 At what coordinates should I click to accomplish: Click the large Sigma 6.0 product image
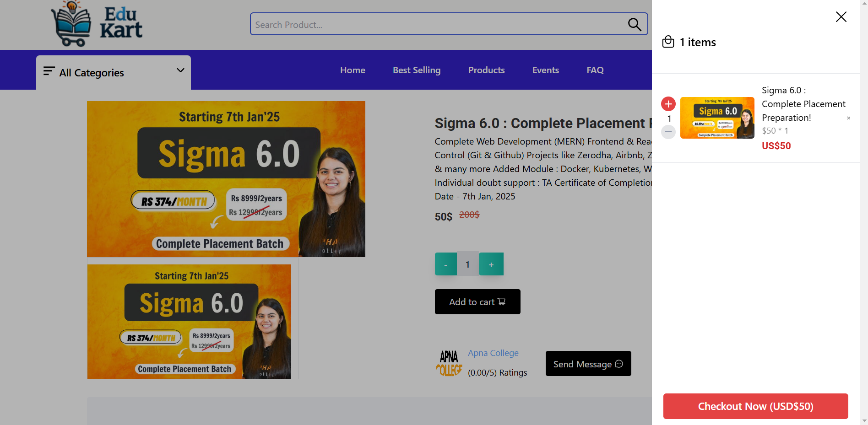point(226,179)
